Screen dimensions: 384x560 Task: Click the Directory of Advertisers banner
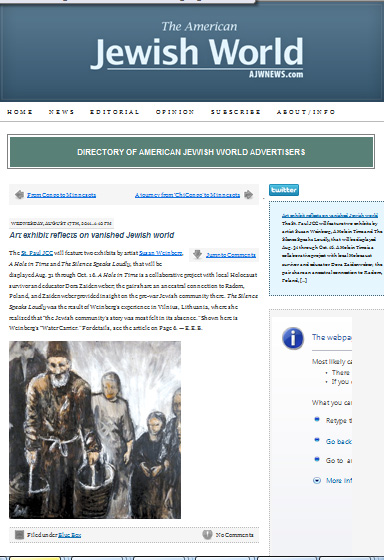[x=191, y=152]
